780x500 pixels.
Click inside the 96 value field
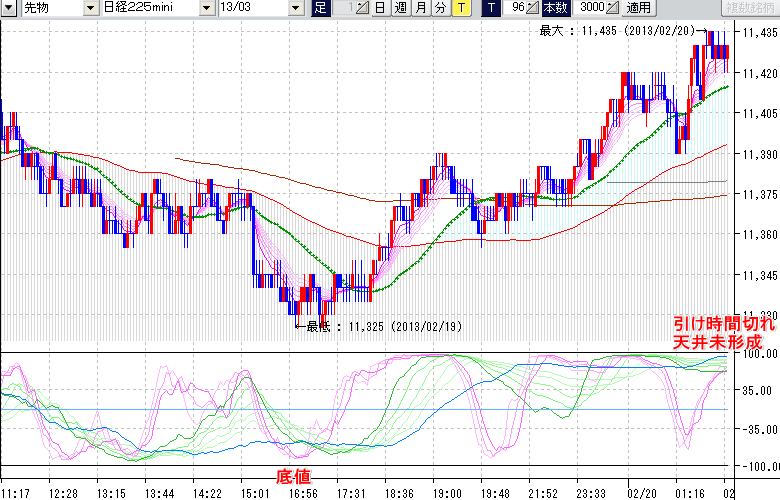click(x=517, y=8)
